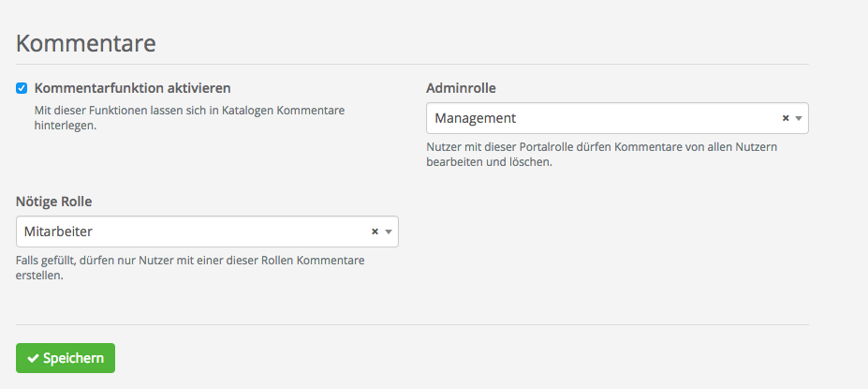Select the 'Management' value text
This screenshot has height=389, width=868.
(x=475, y=119)
